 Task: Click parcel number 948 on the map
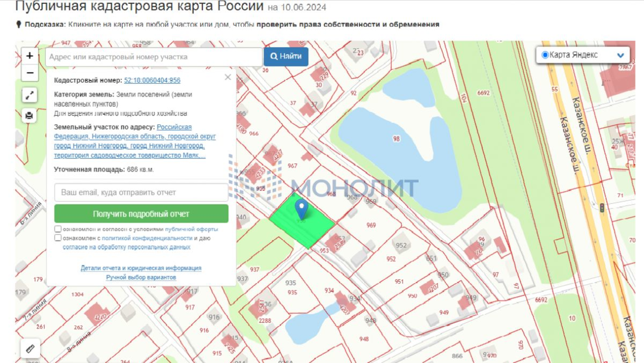click(x=364, y=339)
